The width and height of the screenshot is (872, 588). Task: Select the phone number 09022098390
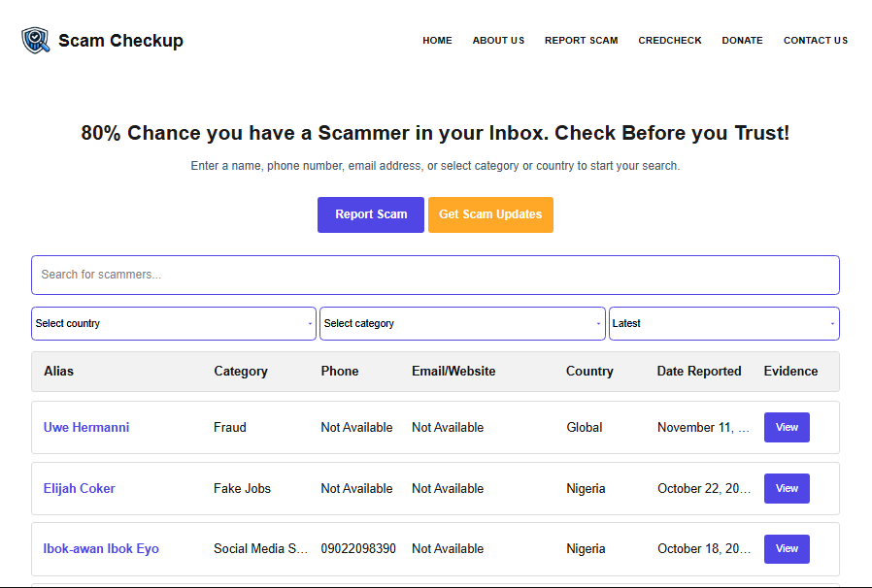358,548
